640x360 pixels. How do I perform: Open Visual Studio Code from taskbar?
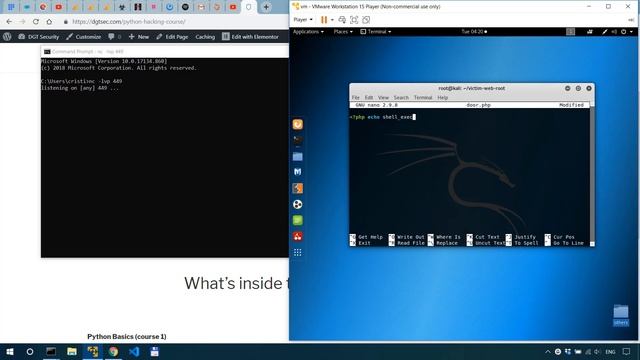coord(134,351)
